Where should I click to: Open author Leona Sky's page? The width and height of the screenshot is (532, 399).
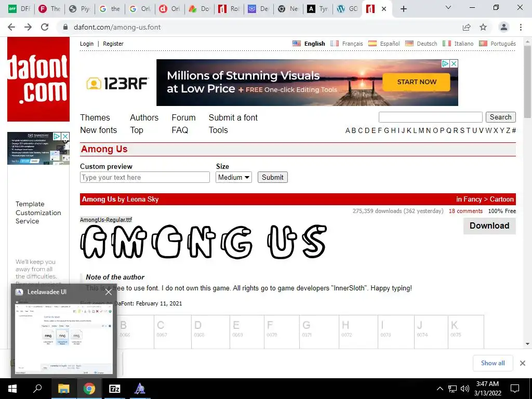(x=142, y=199)
